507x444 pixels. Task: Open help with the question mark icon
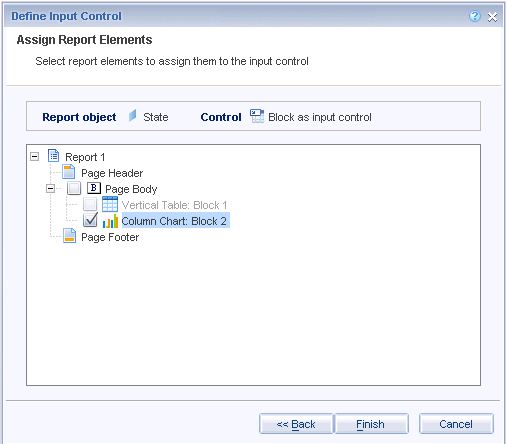click(475, 16)
